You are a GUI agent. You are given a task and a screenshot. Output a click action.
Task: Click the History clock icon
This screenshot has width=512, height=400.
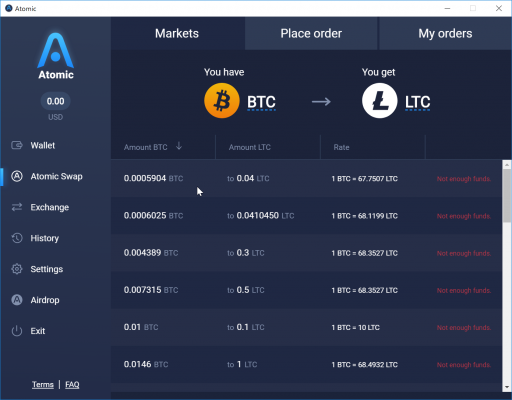click(x=17, y=238)
